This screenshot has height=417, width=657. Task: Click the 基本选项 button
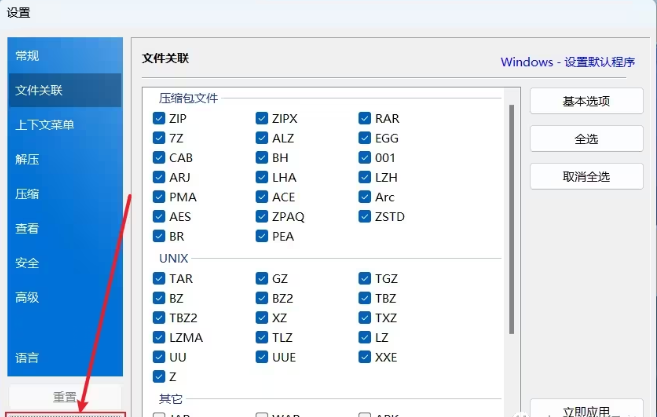(x=586, y=101)
